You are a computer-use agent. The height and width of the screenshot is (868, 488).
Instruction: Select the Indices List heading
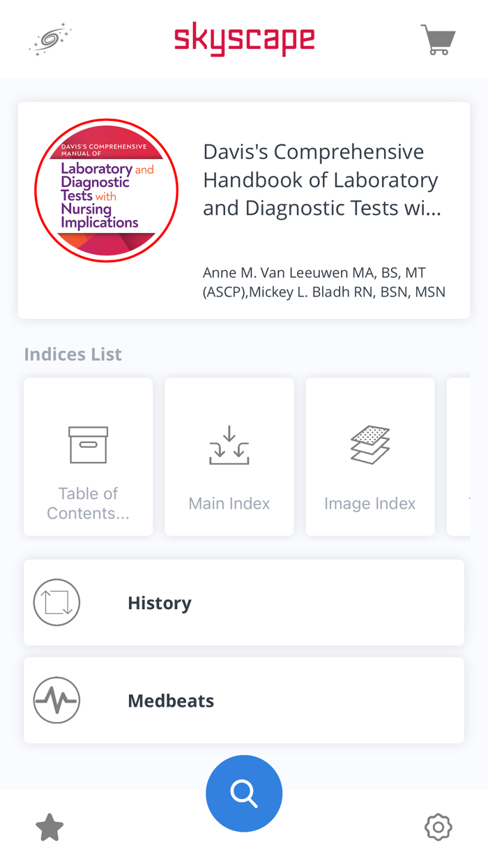[73, 354]
